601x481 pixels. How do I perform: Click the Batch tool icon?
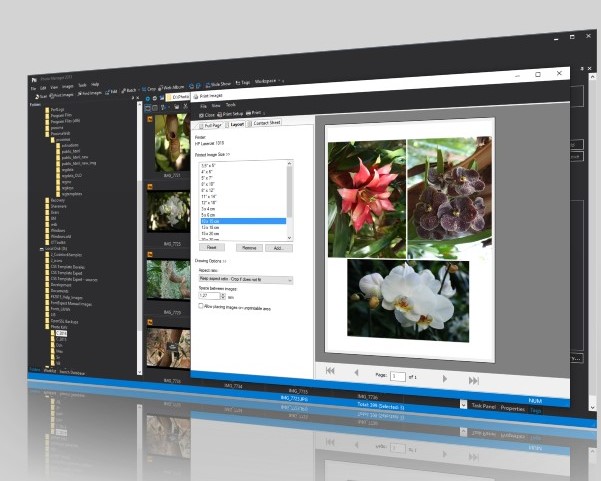pyautogui.click(x=123, y=91)
